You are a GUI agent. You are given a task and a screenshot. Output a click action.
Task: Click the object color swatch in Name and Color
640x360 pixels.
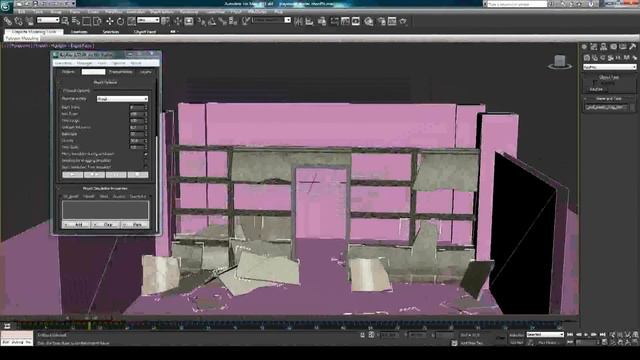coord(632,107)
